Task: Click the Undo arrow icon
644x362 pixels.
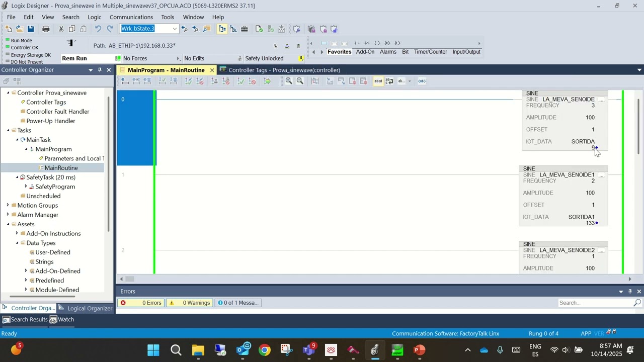Action: 98,29
